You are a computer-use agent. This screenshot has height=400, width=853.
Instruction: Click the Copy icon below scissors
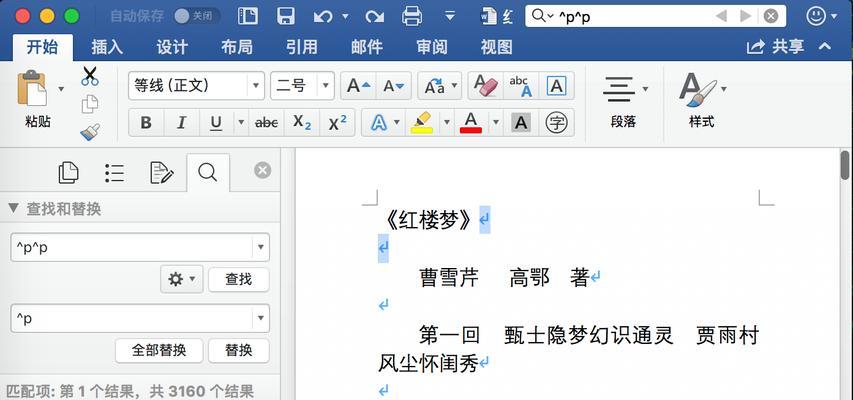[90, 104]
